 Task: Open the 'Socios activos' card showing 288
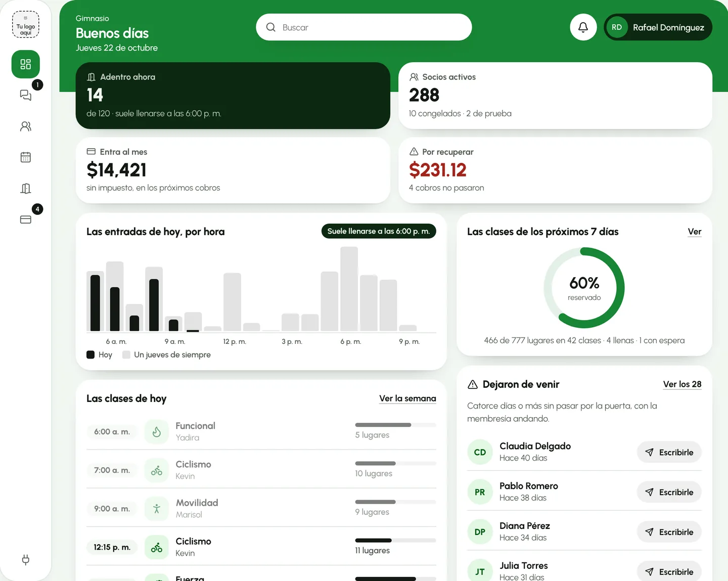tap(555, 96)
